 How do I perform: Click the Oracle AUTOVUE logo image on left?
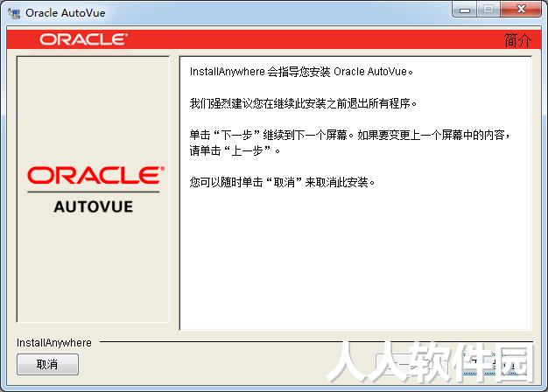click(94, 190)
